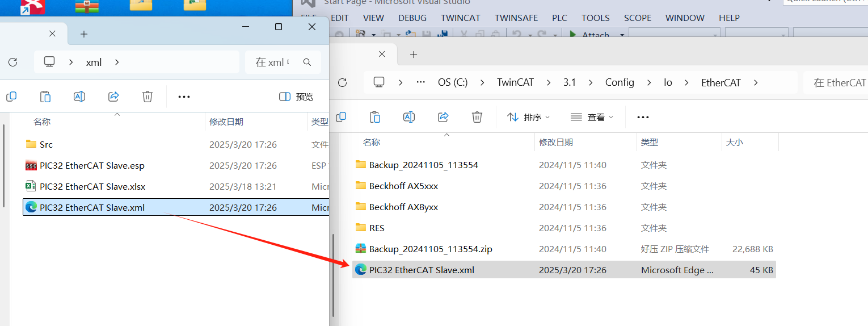Open EDIT menu in Visual Studio
868x326 pixels.
coord(339,18)
